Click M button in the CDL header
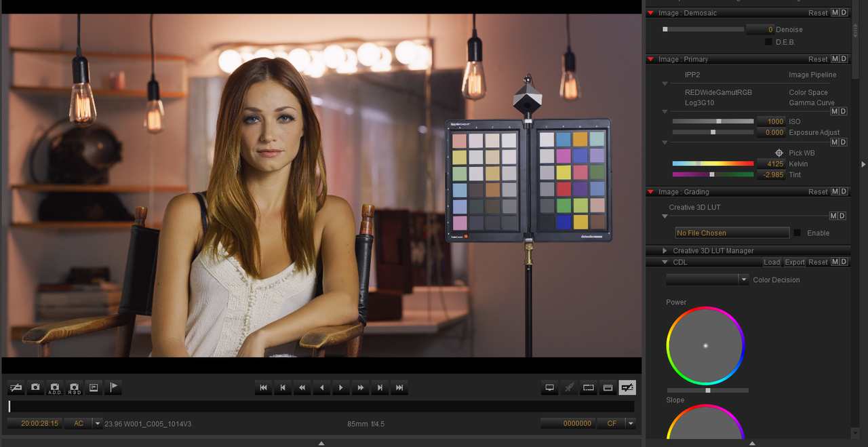 (835, 262)
